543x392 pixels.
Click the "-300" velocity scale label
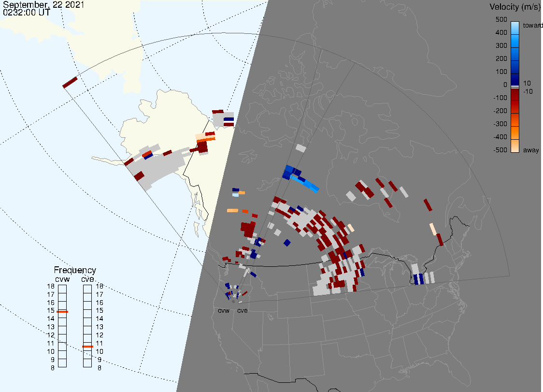[x=500, y=124]
